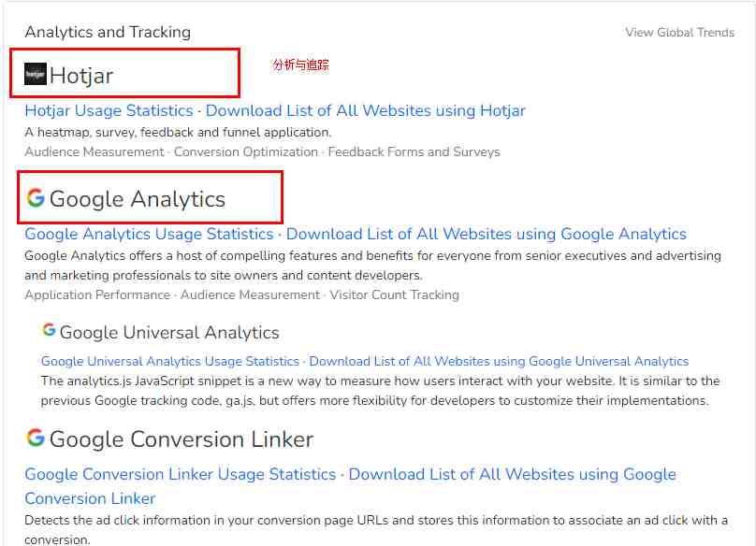Select the Application Performance category tag

coord(97,295)
